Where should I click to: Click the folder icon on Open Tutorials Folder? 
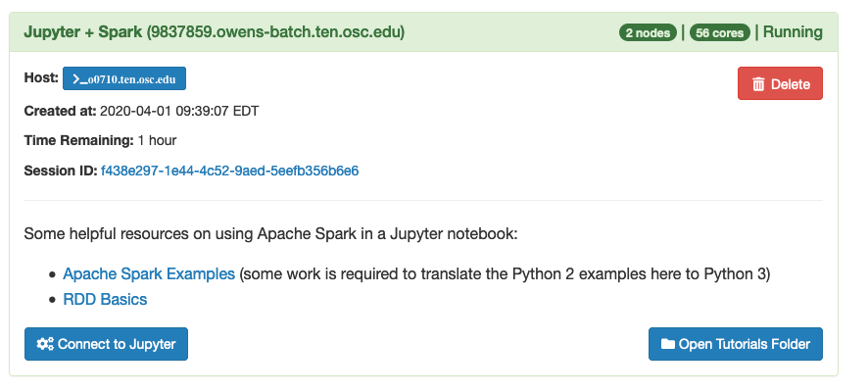tap(667, 344)
